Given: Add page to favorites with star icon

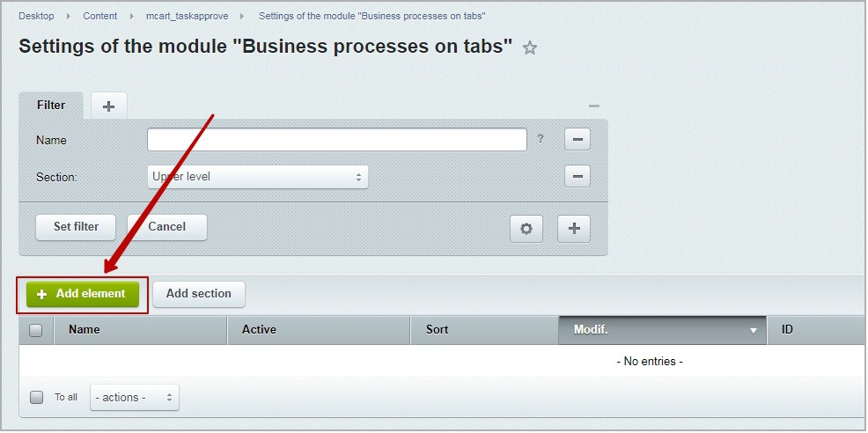Looking at the screenshot, I should pos(530,48).
